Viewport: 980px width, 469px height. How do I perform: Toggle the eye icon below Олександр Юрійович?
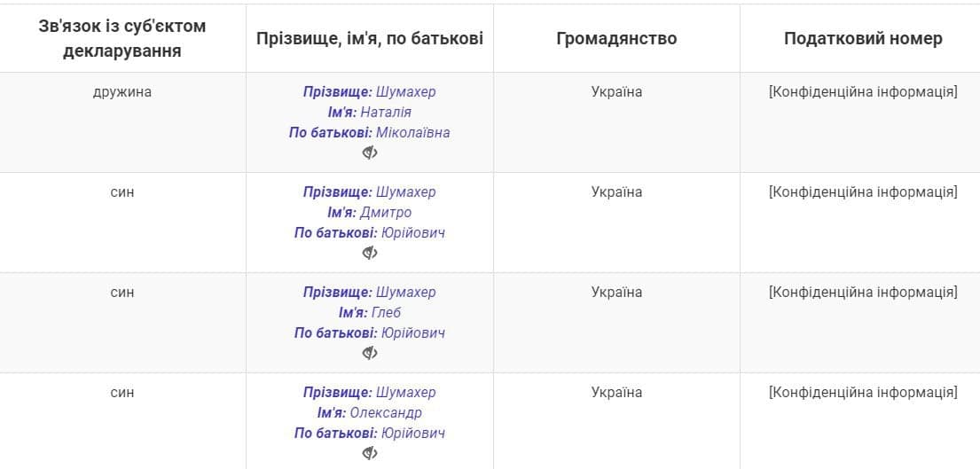pyautogui.click(x=369, y=453)
